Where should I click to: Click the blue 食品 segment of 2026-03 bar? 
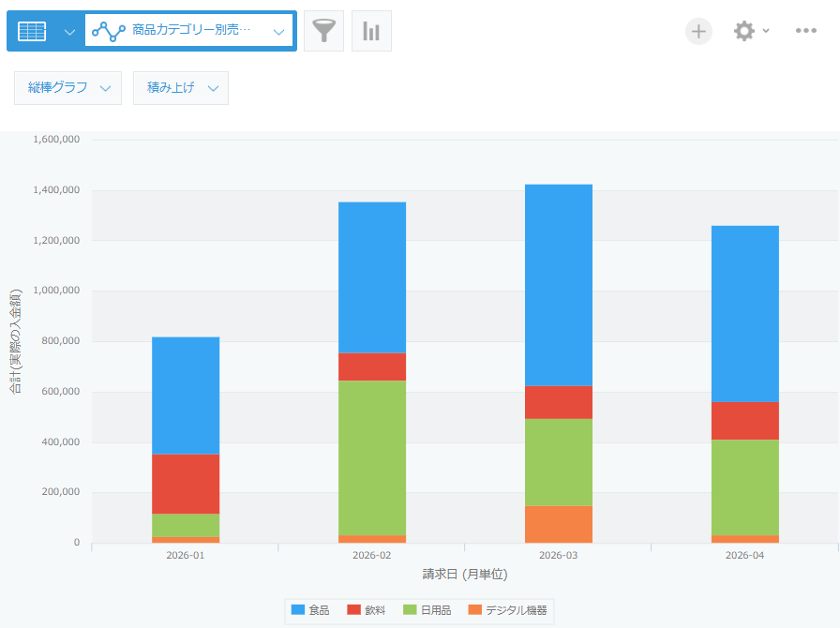pyautogui.click(x=559, y=285)
